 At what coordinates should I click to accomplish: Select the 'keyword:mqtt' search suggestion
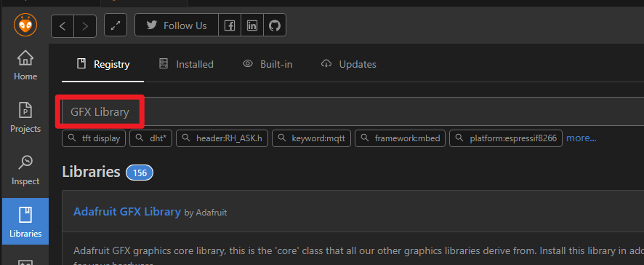pos(311,138)
